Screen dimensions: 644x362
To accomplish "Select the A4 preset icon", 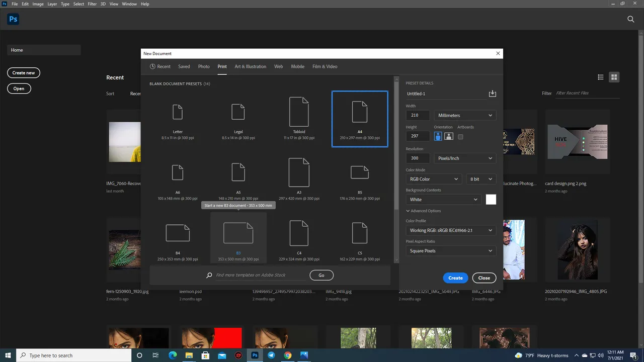I will click(360, 112).
